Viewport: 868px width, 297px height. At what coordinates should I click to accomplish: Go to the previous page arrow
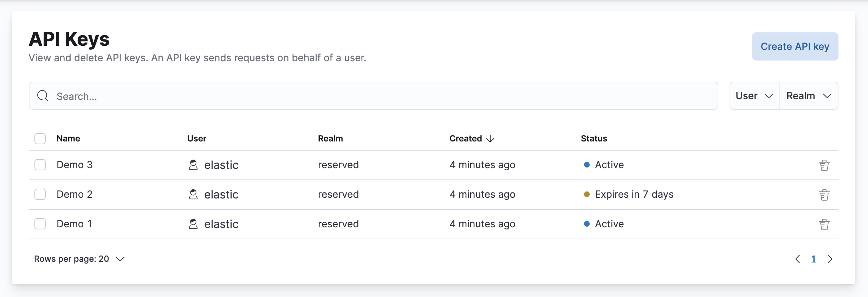798,259
